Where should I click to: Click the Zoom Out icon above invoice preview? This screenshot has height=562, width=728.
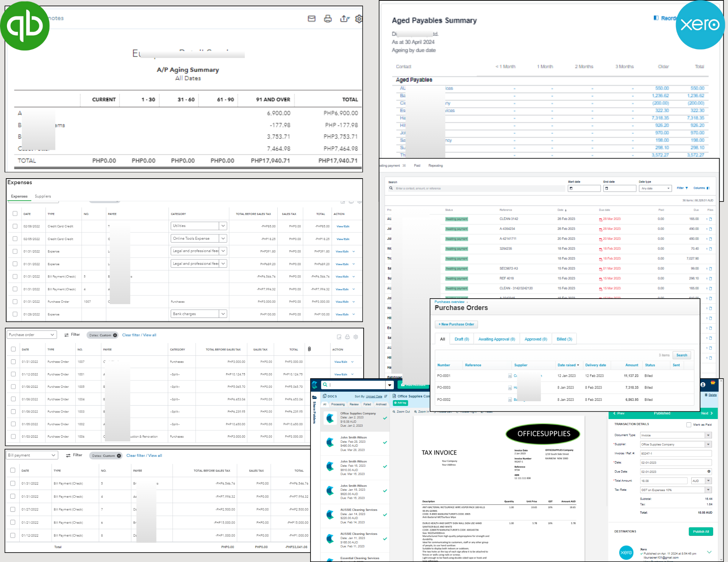pos(394,412)
